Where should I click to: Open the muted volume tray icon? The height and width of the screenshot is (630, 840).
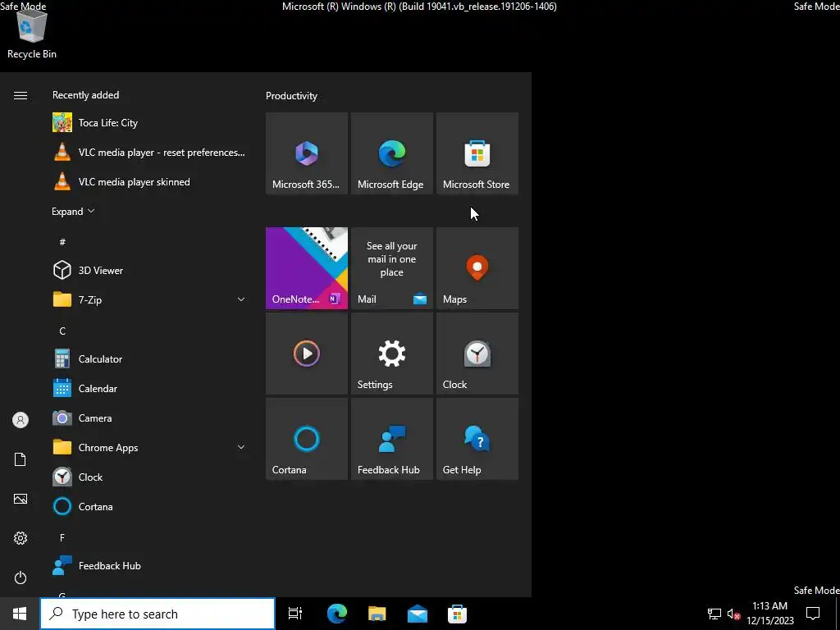pos(733,614)
